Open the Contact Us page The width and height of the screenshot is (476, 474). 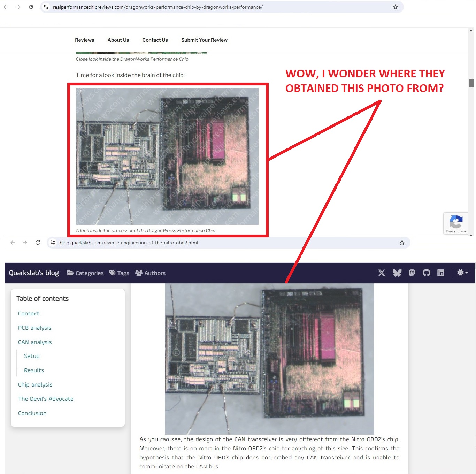click(x=155, y=40)
